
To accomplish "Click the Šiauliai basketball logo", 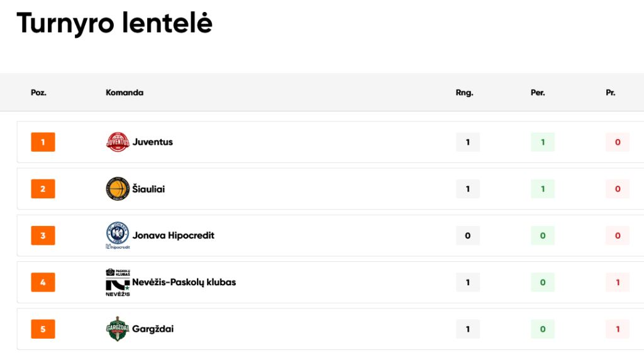I will [118, 189].
